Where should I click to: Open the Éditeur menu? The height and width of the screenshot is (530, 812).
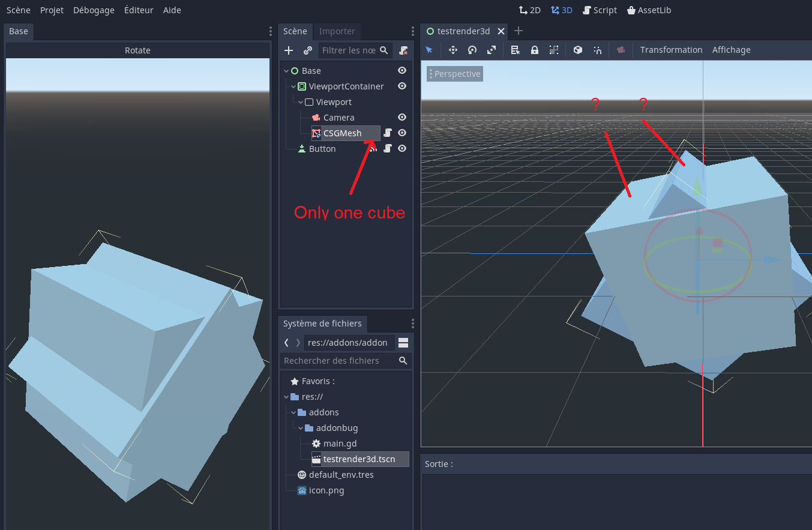(139, 10)
